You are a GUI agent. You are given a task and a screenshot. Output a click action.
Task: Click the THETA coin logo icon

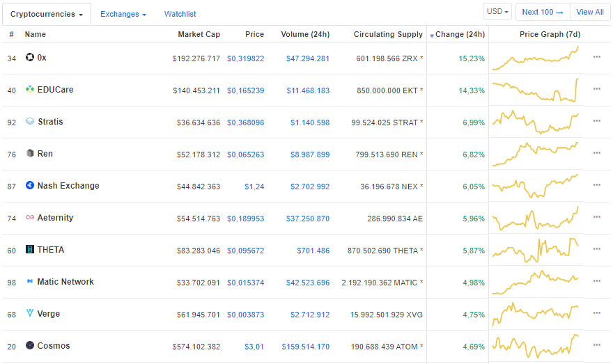tap(30, 250)
